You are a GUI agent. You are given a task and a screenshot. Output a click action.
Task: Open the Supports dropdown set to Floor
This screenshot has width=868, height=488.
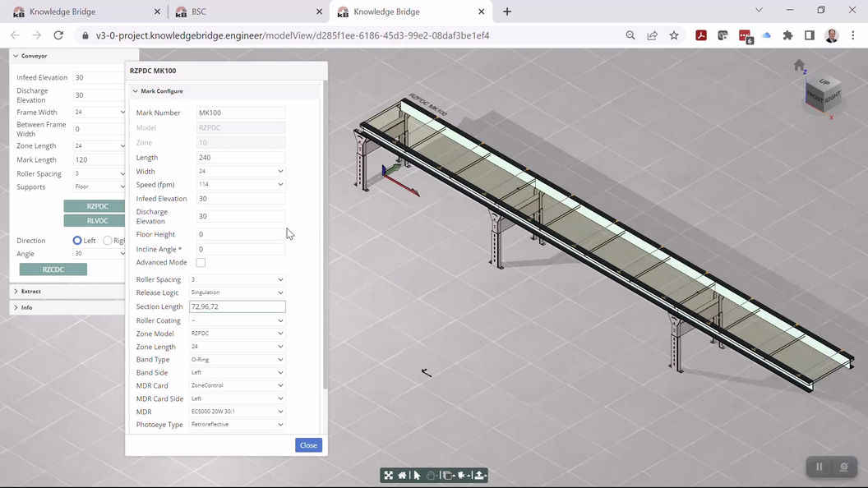click(99, 187)
